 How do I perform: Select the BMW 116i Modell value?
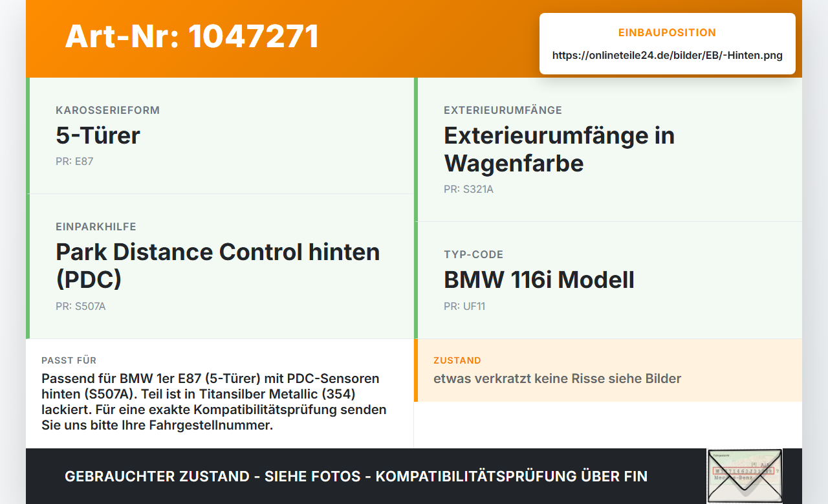(x=539, y=279)
